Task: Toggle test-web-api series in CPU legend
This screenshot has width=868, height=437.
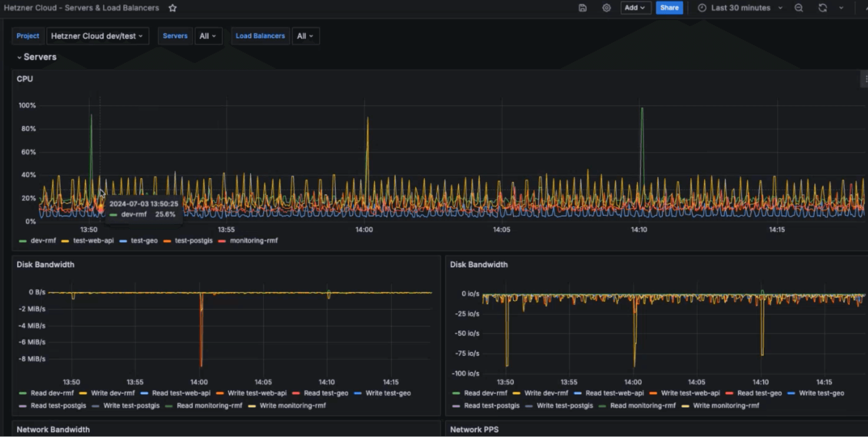Action: 93,240
